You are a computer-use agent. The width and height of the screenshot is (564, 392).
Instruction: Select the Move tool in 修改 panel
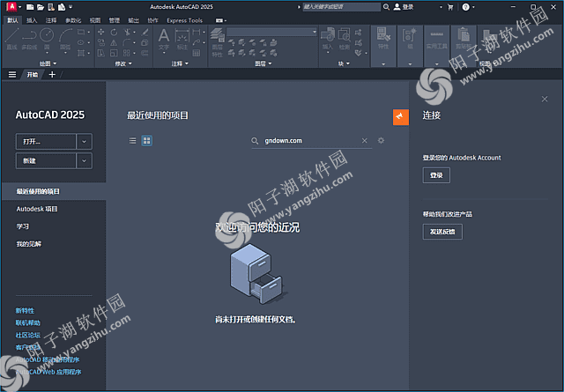[101, 32]
